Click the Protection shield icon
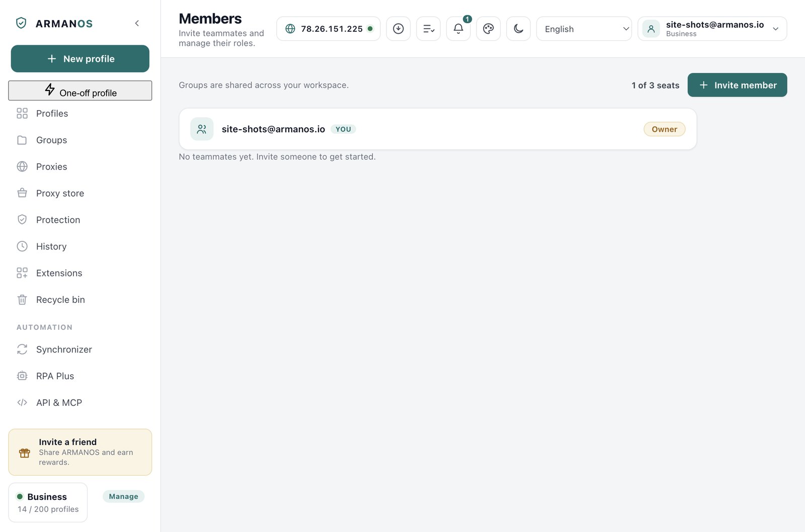The height and width of the screenshot is (532, 805). pos(22,220)
